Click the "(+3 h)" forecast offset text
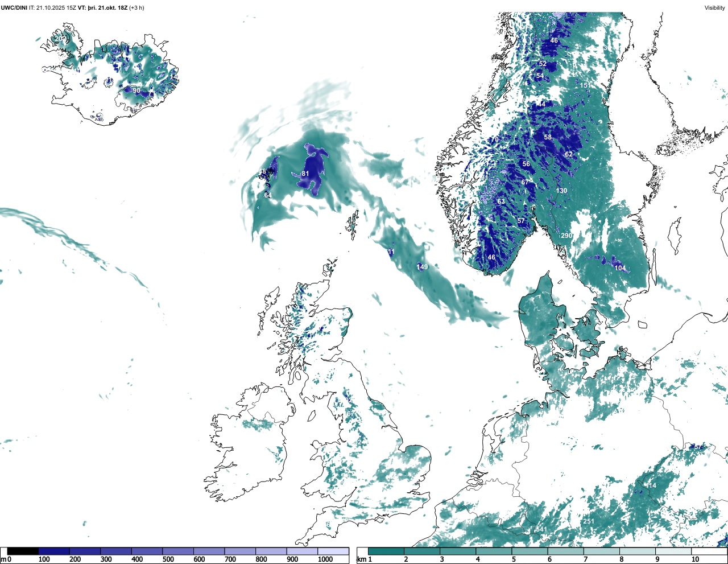 click(137, 7)
